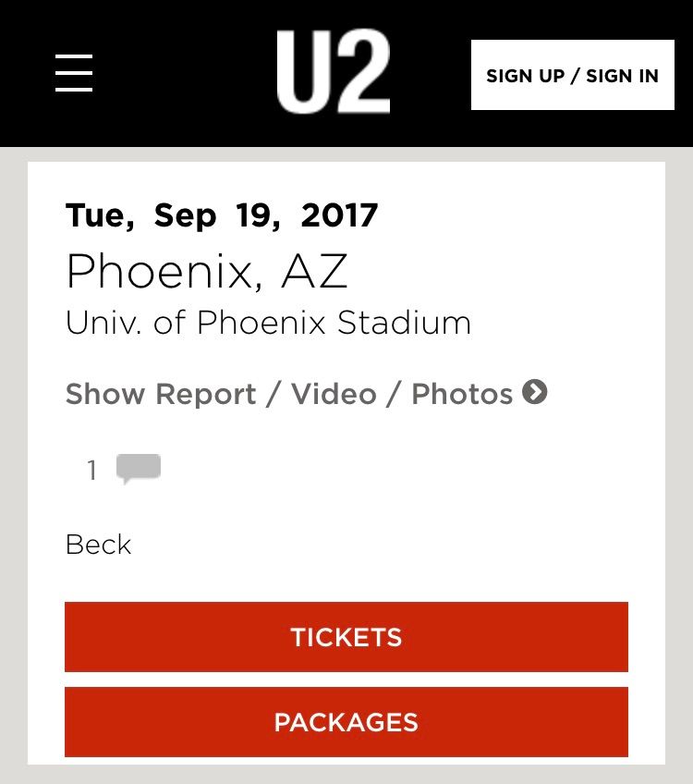Click the year 2017 in the date
Viewport: 693px width, 784px height.
[339, 215]
